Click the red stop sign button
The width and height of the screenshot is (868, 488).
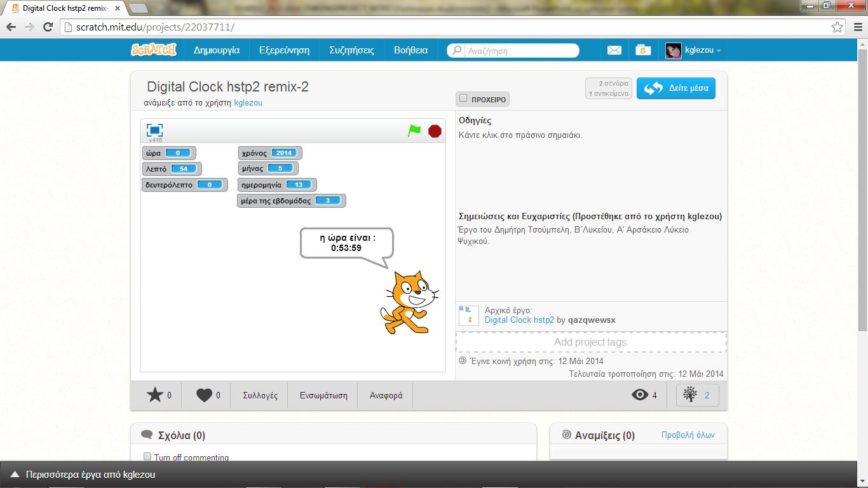(x=435, y=131)
